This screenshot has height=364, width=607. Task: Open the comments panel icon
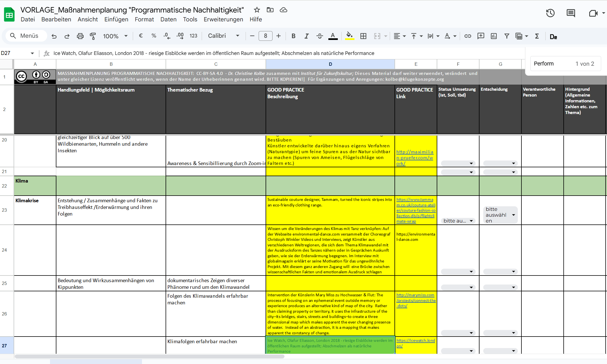coord(571,13)
